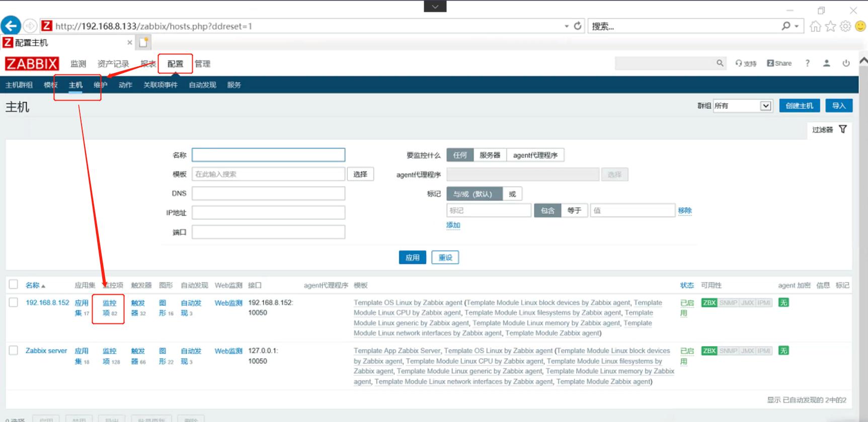The height and width of the screenshot is (422, 868).
Task: Go to 动作 submenu
Action: [125, 85]
